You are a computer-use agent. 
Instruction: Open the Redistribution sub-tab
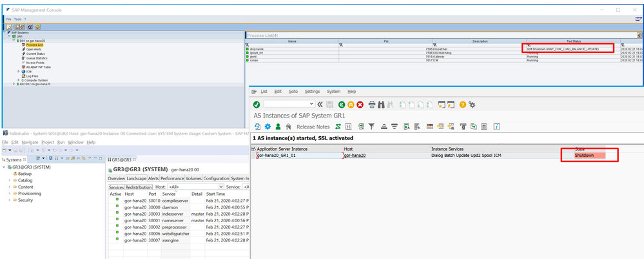[x=139, y=187]
